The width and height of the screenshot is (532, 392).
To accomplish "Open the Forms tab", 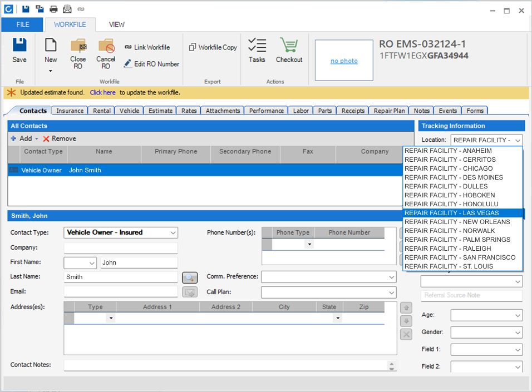I will [475, 111].
